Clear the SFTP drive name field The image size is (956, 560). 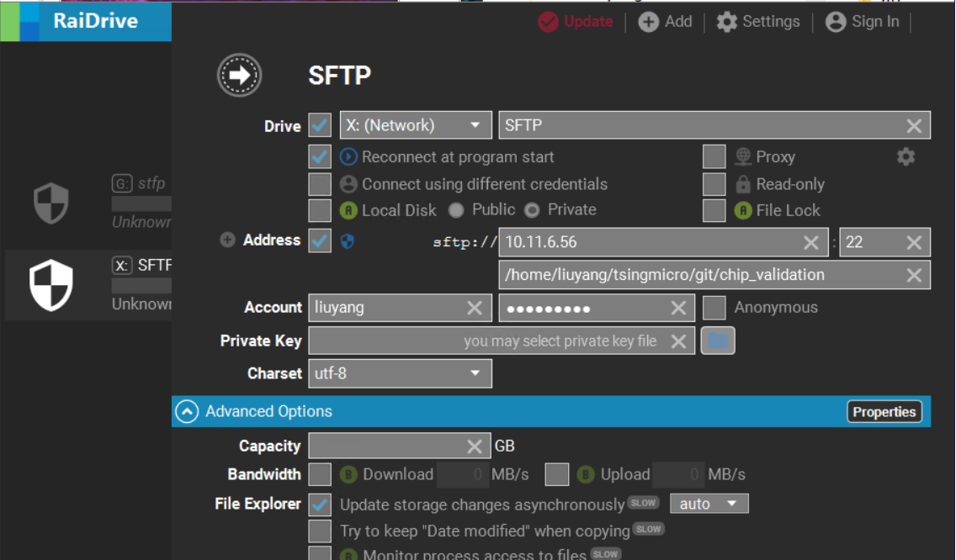[913, 125]
